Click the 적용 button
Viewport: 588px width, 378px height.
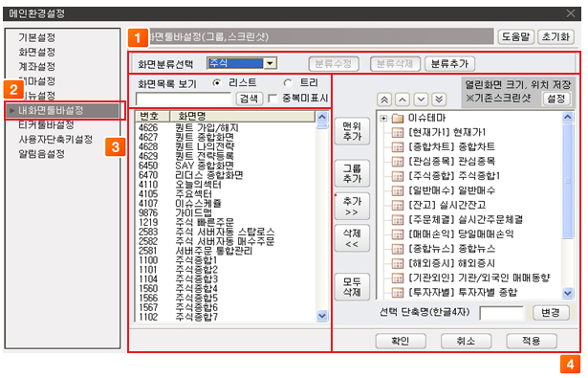[x=532, y=342]
